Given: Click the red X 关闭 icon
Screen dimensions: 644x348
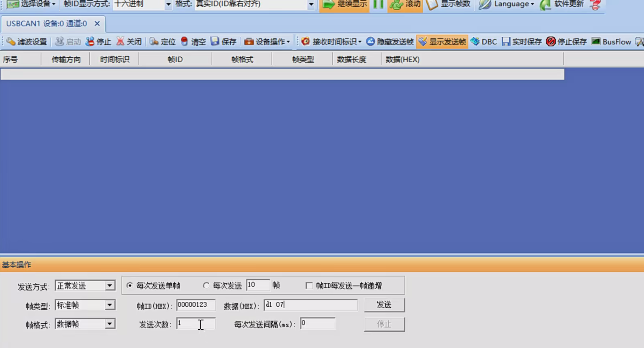Looking at the screenshot, I should [120, 41].
